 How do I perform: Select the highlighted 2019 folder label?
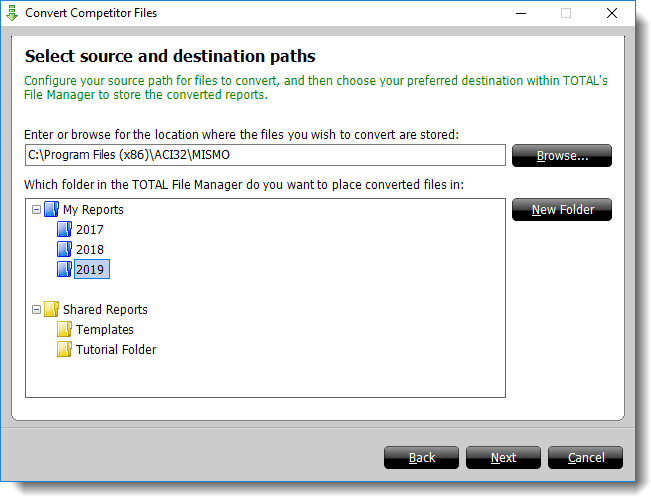click(90, 270)
